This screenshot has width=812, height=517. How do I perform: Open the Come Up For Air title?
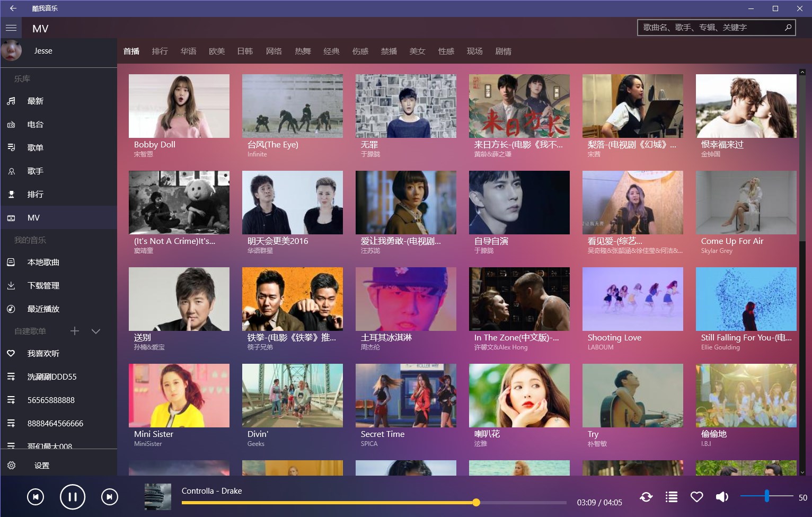[732, 241]
